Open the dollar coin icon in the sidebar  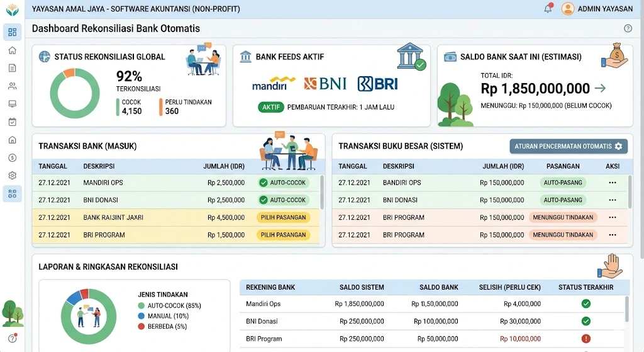pos(13,157)
